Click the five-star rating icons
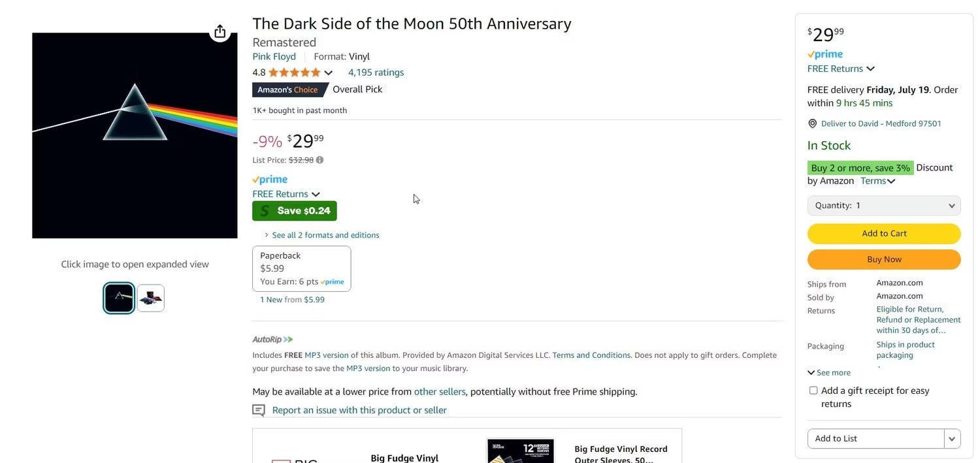This screenshot has width=980, height=463. 294,72
